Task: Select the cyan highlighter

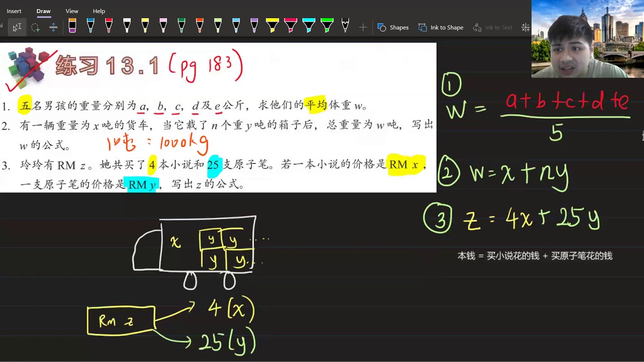Action: pos(309,26)
